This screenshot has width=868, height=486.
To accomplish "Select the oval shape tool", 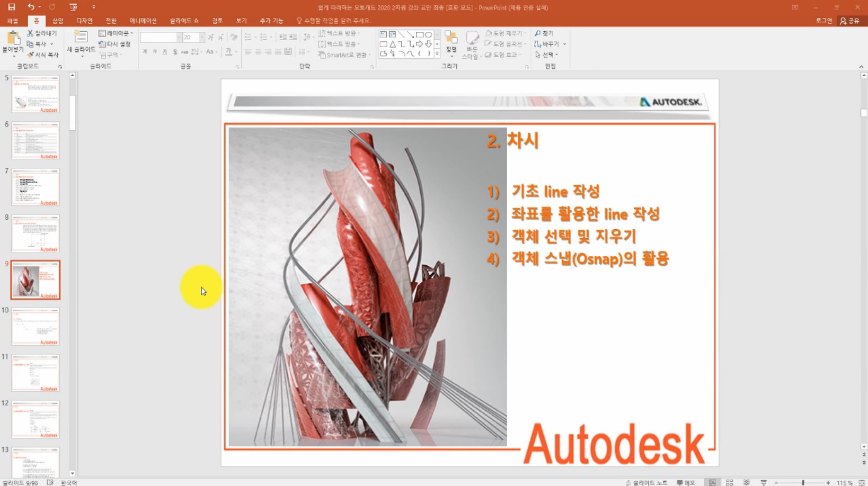I will pyautogui.click(x=427, y=34).
